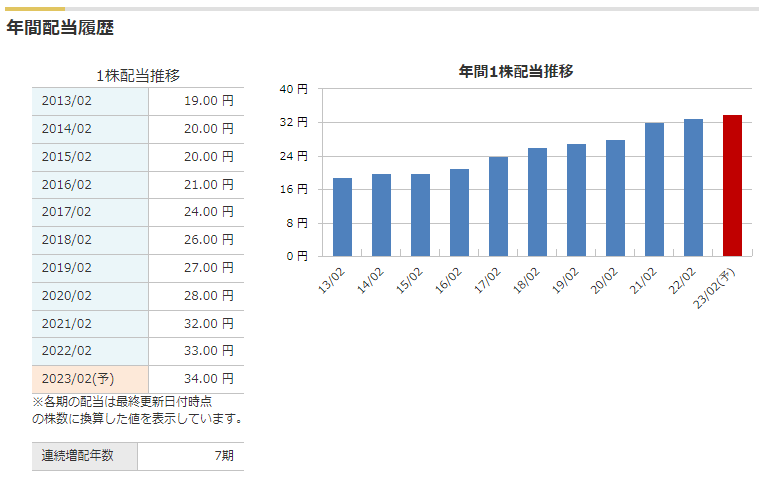This screenshot has width=759, height=477.
Task: Click the blue bar for 16/02
Action: click(x=459, y=213)
